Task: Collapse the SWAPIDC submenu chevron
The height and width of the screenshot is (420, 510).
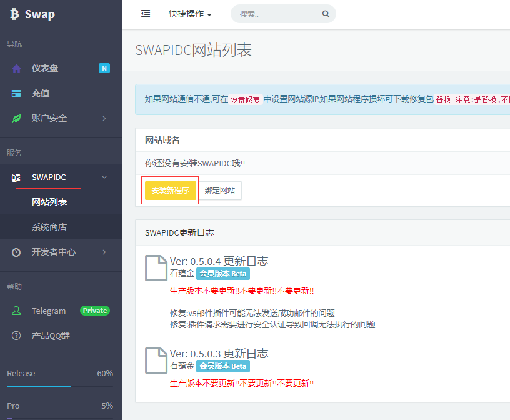Action: point(104,177)
